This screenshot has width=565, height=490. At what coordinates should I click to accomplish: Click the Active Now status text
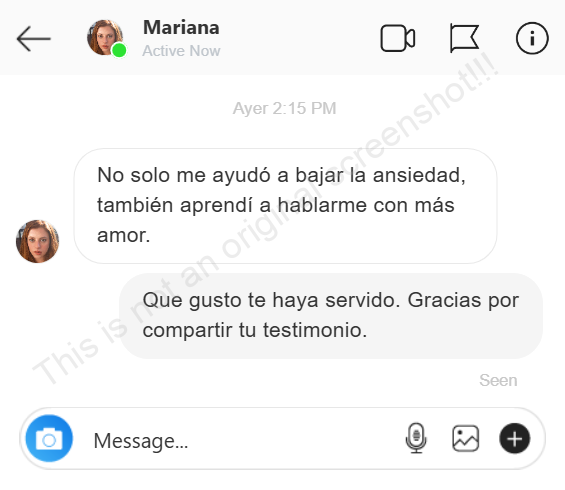click(181, 51)
